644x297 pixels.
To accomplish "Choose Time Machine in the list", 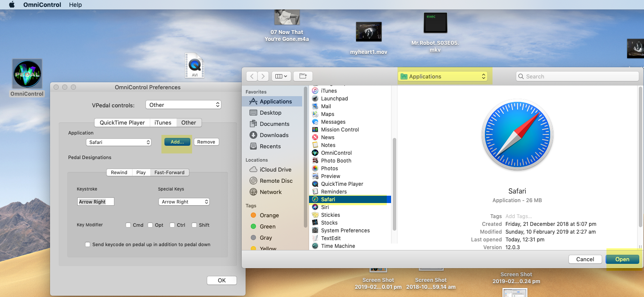I will [337, 246].
